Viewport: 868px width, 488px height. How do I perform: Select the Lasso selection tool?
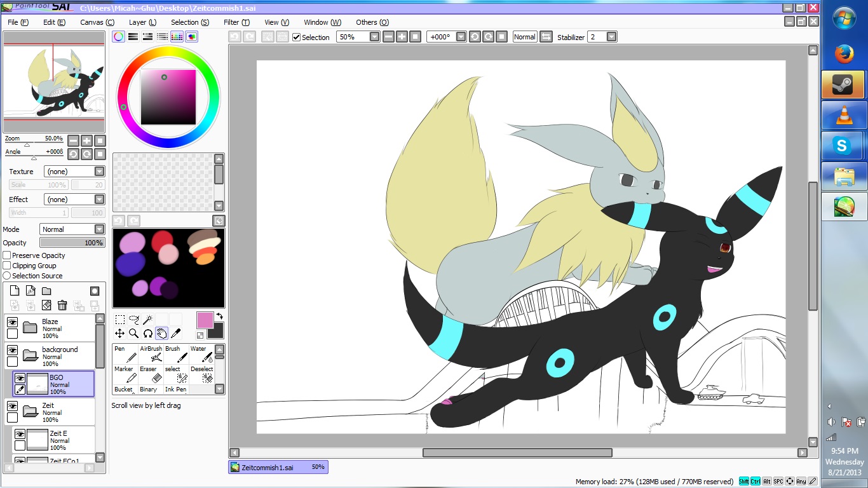(x=133, y=320)
